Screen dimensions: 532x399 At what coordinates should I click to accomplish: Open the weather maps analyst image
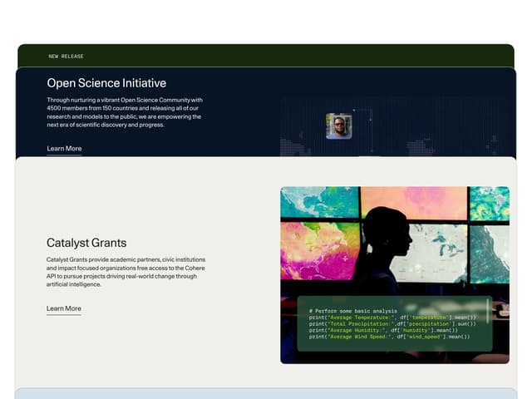click(395, 275)
